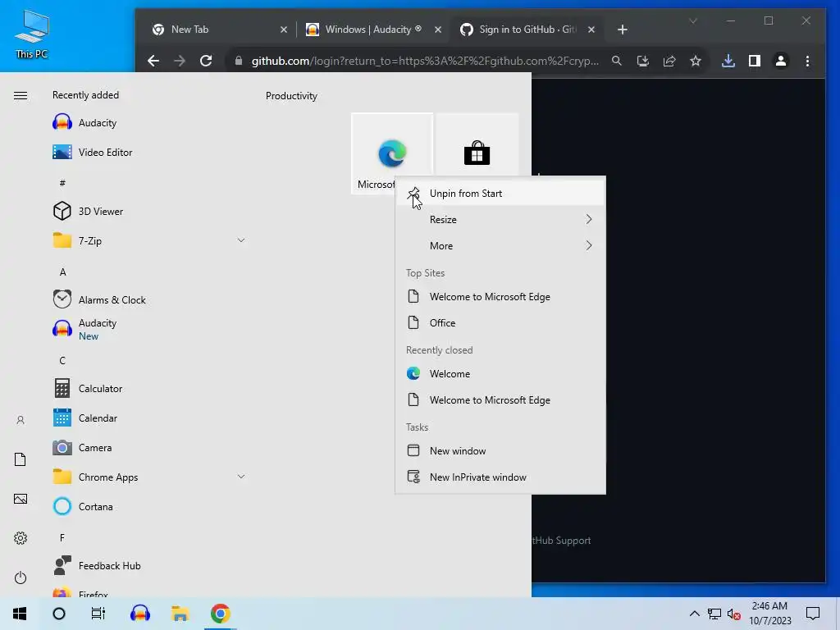Click the Windows Start button

point(20,614)
